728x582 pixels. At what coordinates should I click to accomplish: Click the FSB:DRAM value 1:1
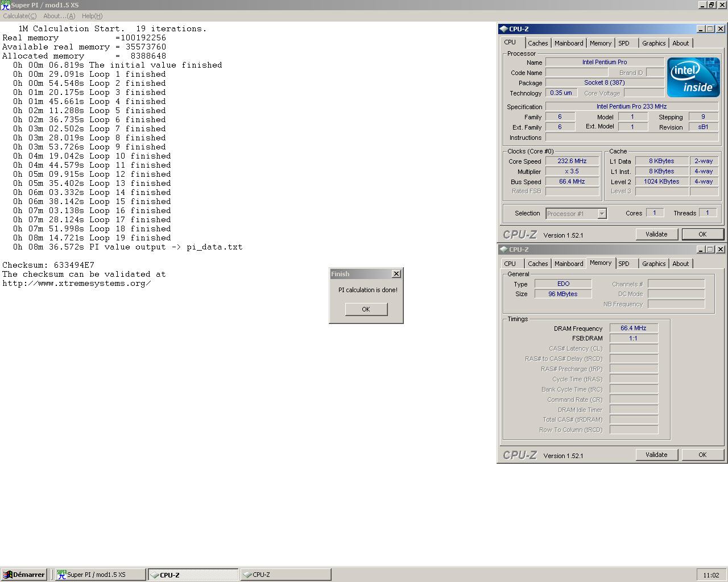click(x=634, y=338)
